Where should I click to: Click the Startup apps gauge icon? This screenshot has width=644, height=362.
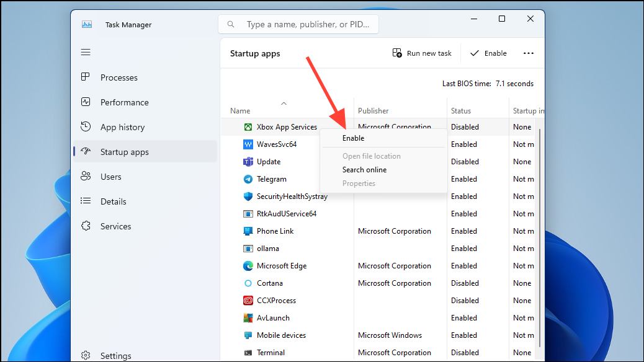[86, 151]
